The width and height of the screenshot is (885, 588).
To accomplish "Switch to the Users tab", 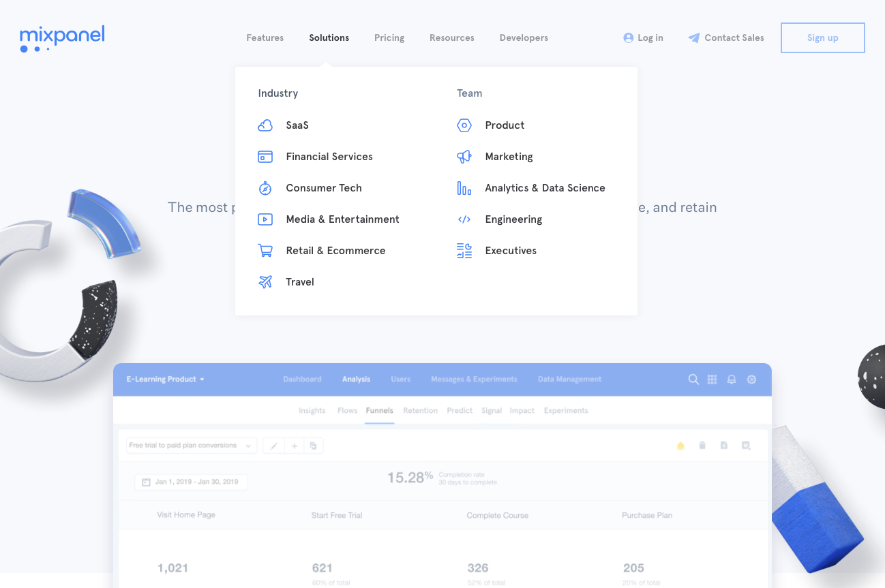I will tap(401, 380).
